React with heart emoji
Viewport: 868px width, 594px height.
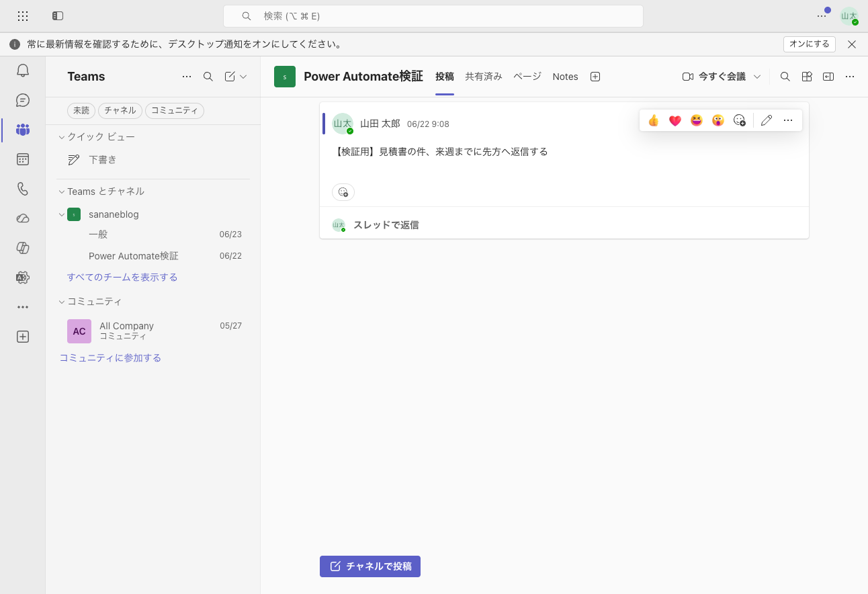coord(675,120)
